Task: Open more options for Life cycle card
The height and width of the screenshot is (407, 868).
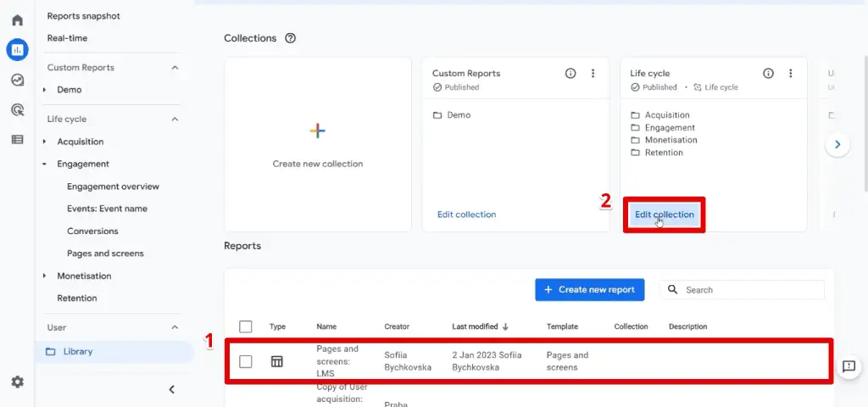Action: pos(791,73)
